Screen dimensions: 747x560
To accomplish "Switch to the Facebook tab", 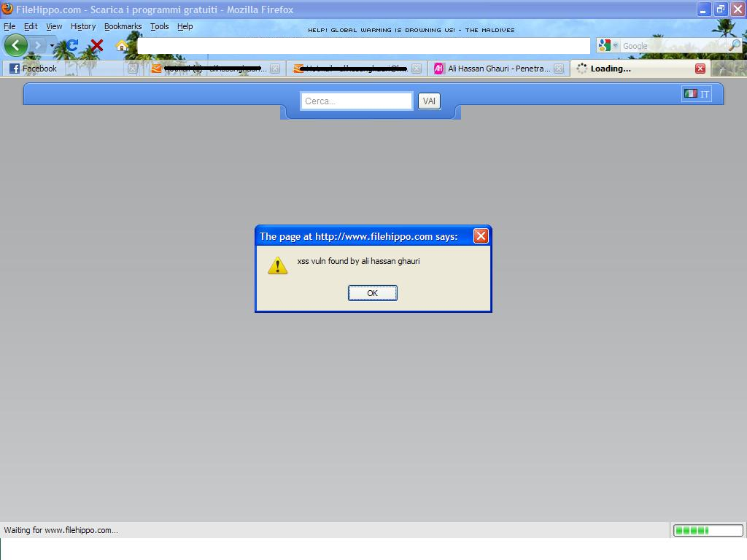I will [71, 69].
